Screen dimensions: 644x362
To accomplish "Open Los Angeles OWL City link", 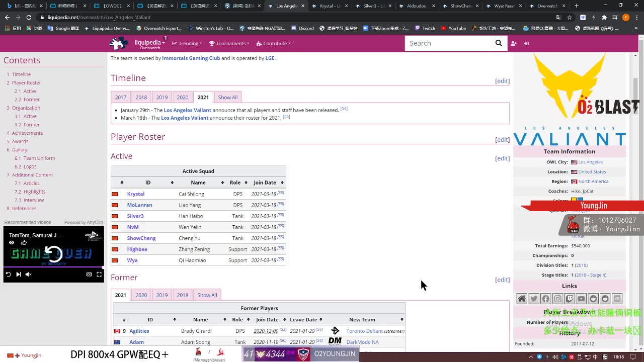I will [x=590, y=162].
